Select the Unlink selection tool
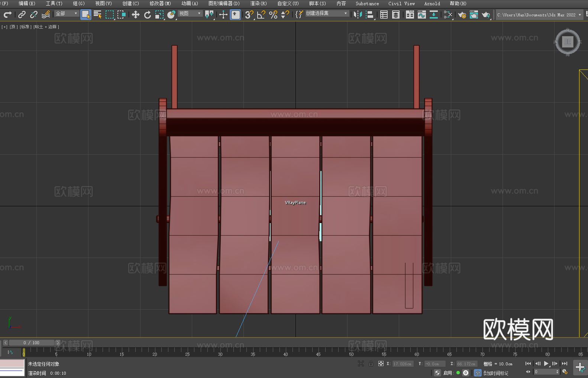 pyautogui.click(x=34, y=14)
